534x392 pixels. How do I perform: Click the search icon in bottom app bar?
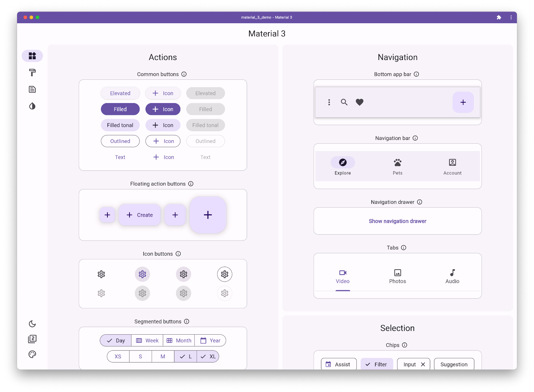[x=344, y=102]
